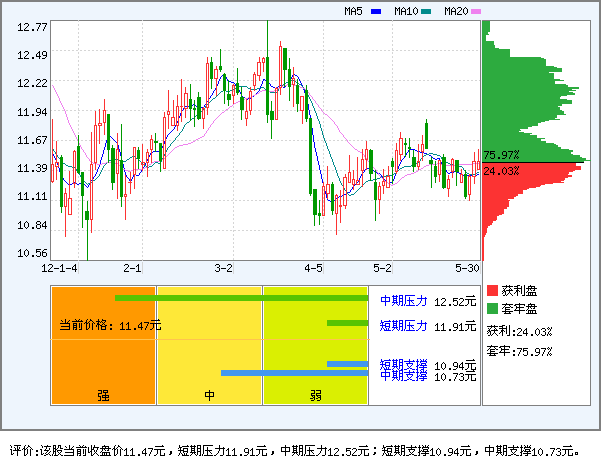
Task: Select the orange 强 strength zone label
Action: coord(103,395)
